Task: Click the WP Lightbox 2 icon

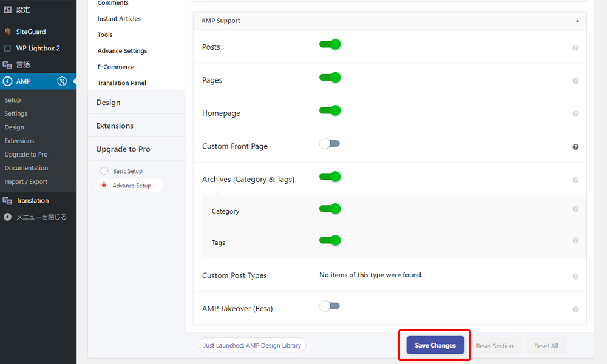Action: click(x=7, y=49)
